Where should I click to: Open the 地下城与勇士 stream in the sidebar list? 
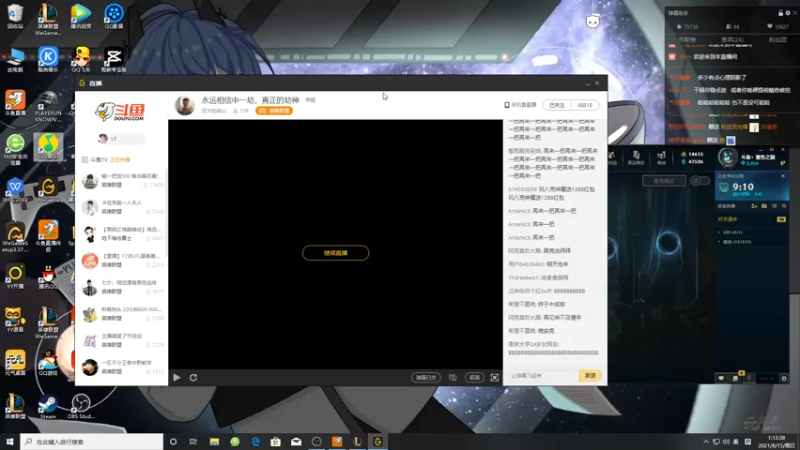121,234
